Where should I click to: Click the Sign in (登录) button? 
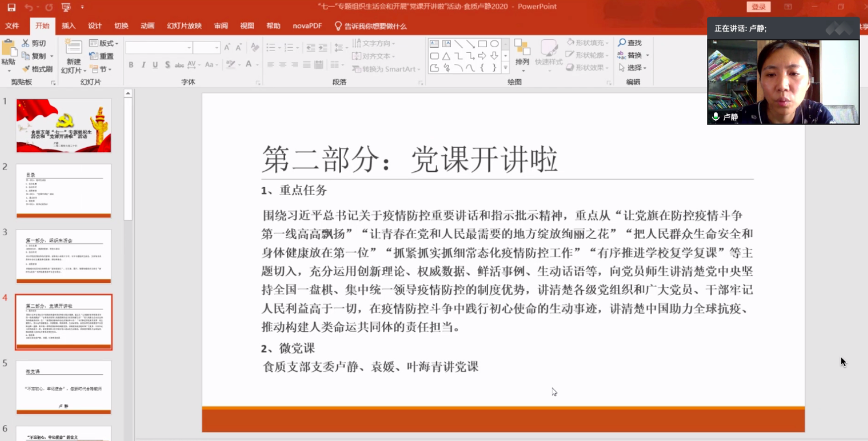pyautogui.click(x=758, y=6)
